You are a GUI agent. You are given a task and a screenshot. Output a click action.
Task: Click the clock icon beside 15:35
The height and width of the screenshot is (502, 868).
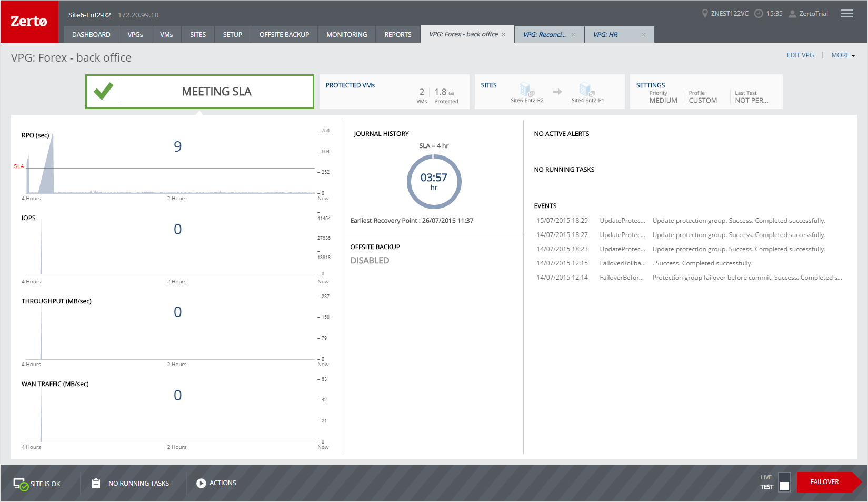click(759, 14)
